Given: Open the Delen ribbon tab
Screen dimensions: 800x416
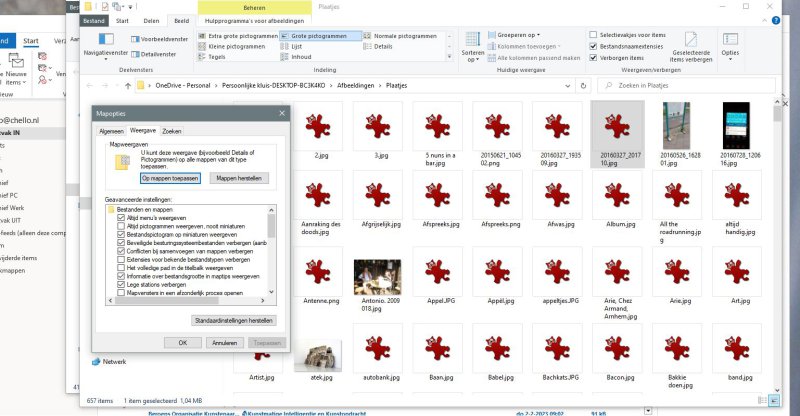Looking at the screenshot, I should [x=151, y=21].
